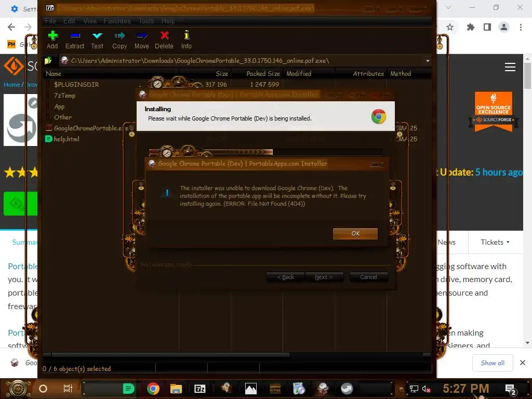Image resolution: width=532 pixels, height=399 pixels.
Task: Click the network tray icon
Action: coord(414,389)
